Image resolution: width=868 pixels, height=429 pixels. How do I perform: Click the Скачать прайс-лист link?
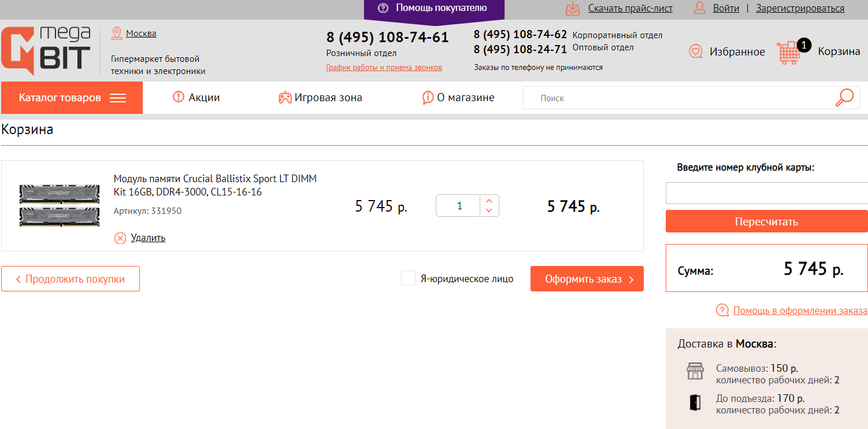(x=630, y=9)
